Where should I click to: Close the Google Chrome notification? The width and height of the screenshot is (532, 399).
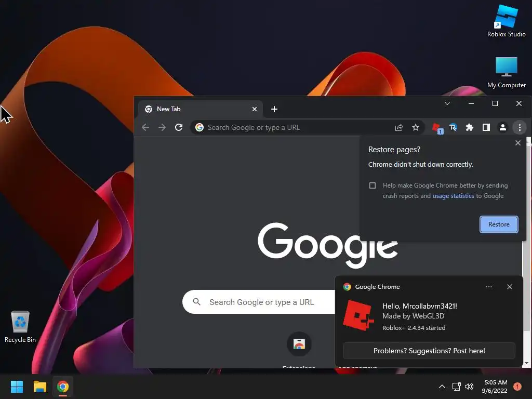[509, 287]
